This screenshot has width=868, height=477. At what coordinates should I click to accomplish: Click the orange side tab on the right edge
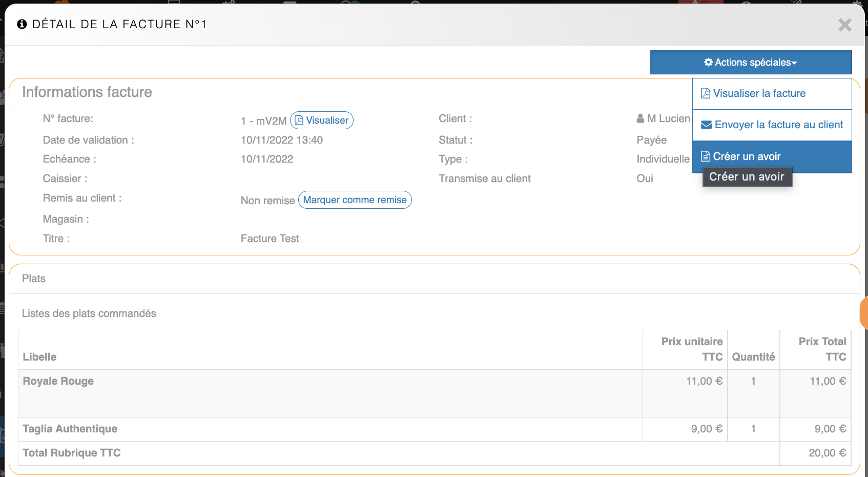pos(863,312)
